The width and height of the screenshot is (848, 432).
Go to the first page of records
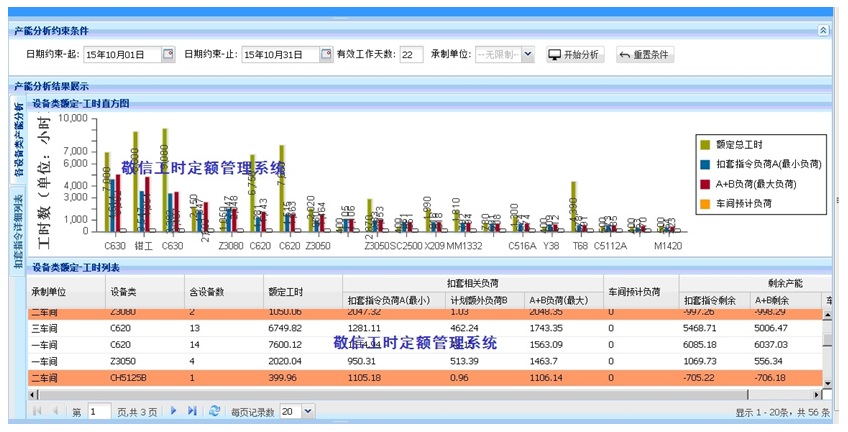coord(37,411)
